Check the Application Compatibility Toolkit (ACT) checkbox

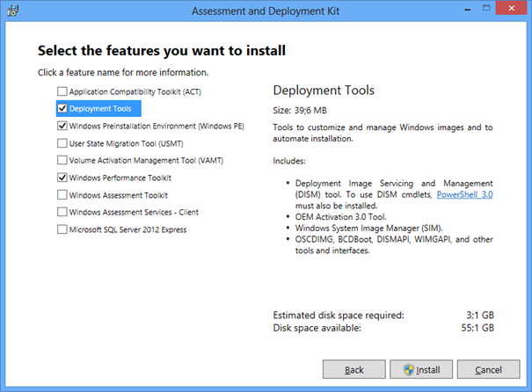click(62, 91)
